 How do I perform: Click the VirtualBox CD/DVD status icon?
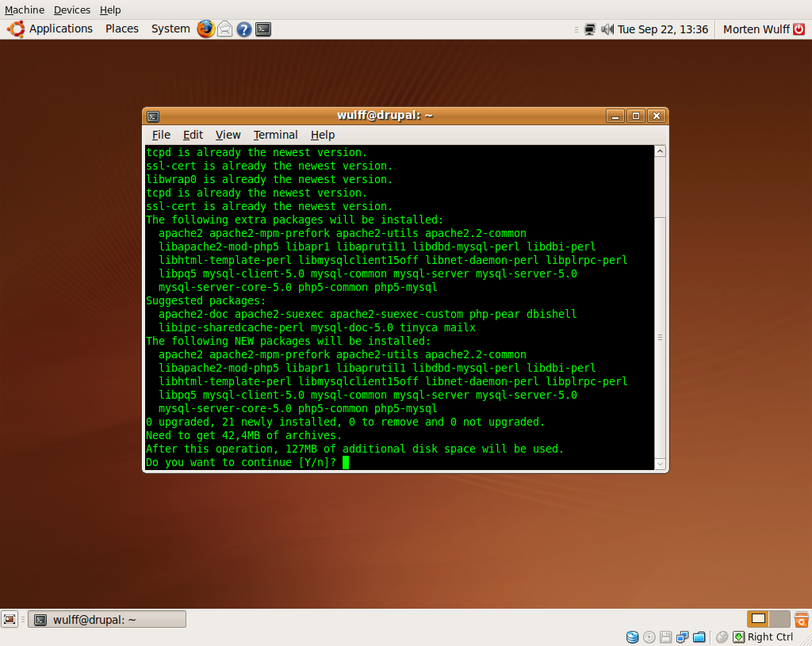coord(649,636)
